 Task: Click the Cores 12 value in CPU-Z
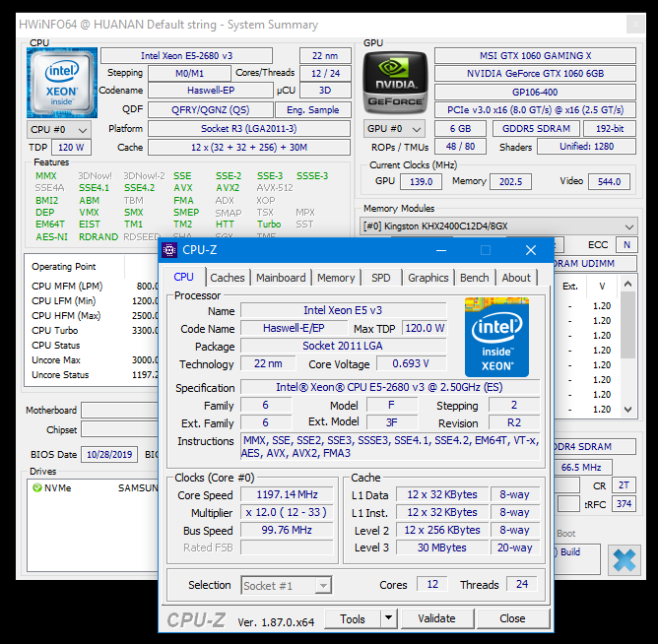pyautogui.click(x=432, y=584)
